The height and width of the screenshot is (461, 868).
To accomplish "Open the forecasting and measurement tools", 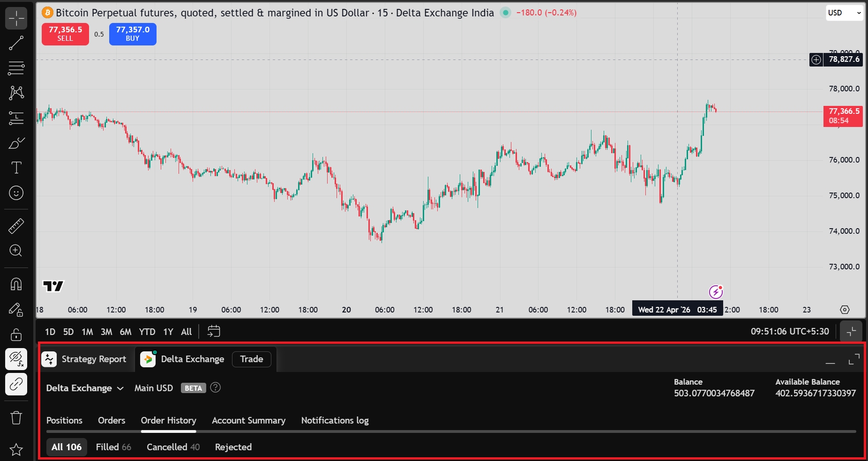I will [16, 118].
